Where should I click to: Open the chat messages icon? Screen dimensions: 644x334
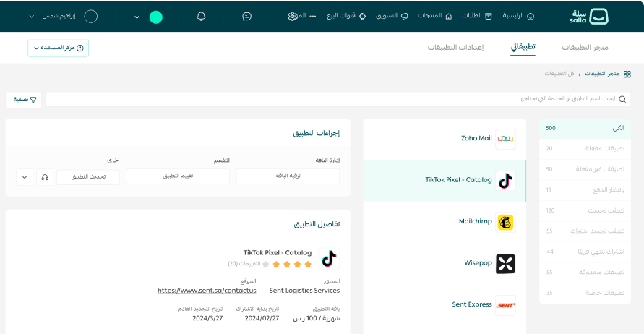pos(247,17)
